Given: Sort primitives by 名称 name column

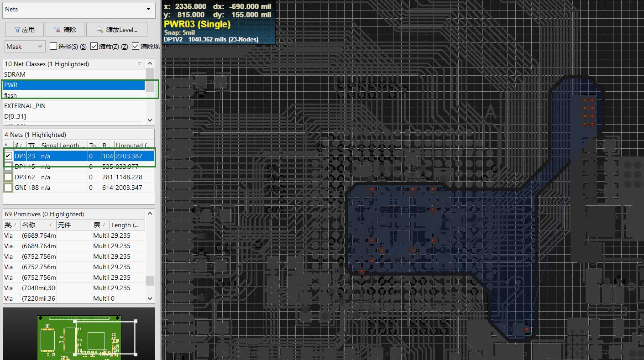Looking at the screenshot, I should click(x=38, y=225).
